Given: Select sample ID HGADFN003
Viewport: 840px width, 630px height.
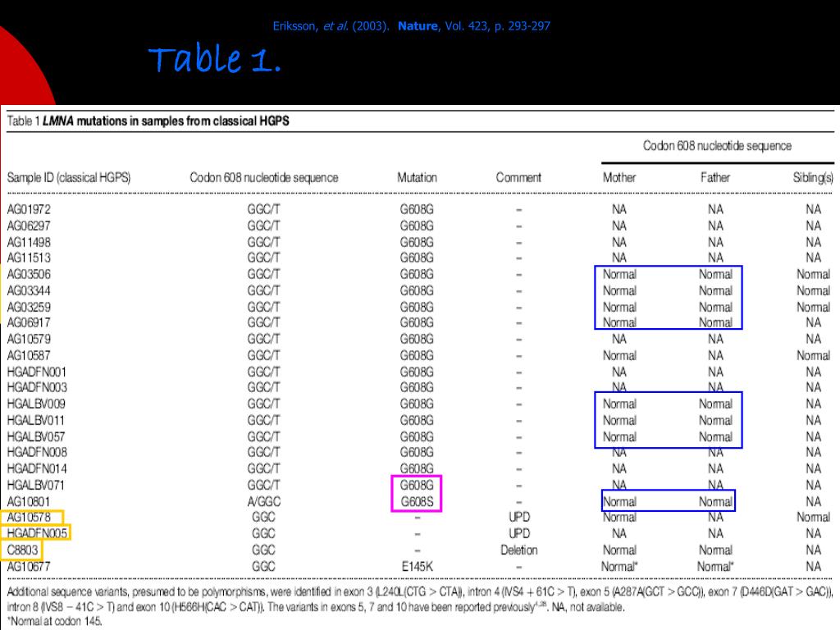Looking at the screenshot, I should 36,387.
